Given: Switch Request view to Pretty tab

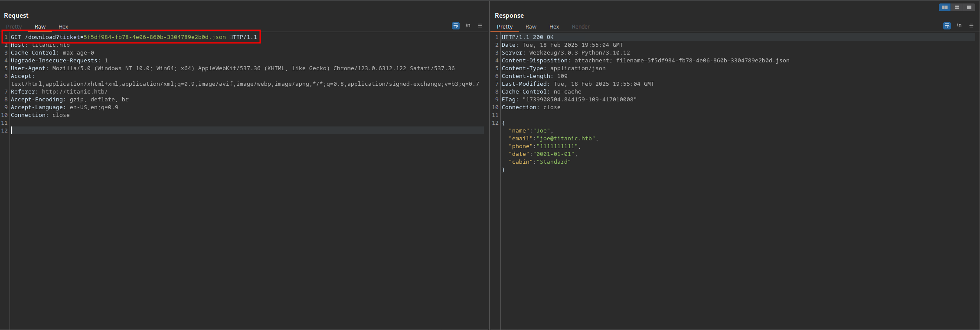Looking at the screenshot, I should [14, 27].
